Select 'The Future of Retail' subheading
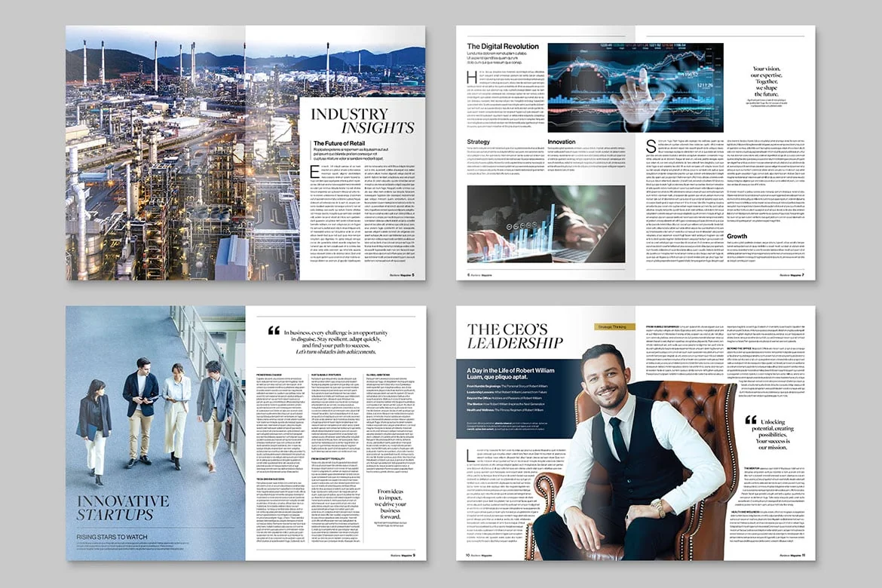Screen dimensions: 882x588 tap(338, 143)
